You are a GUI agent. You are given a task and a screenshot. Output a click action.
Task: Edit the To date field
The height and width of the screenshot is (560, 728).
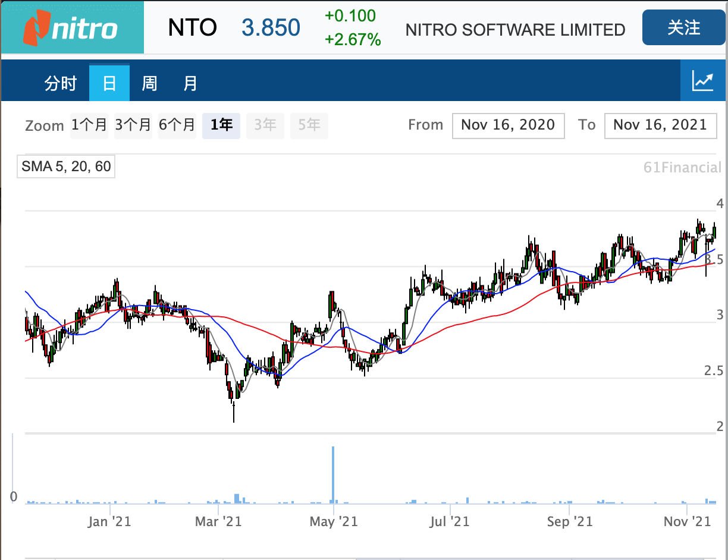point(661,125)
